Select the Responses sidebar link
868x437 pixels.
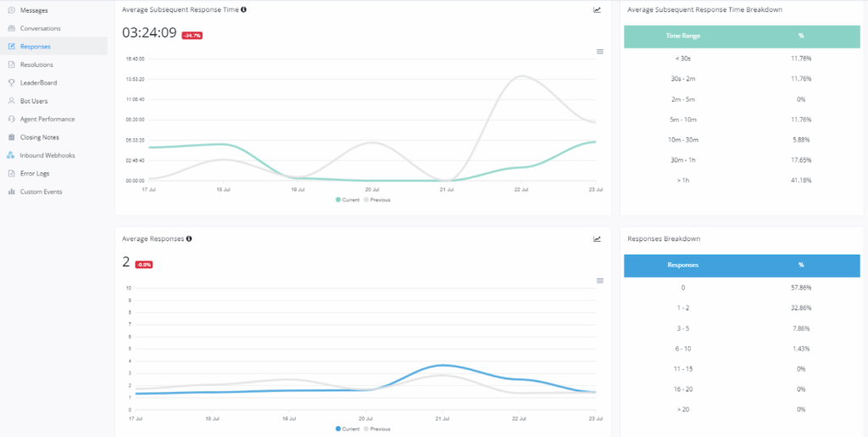pos(36,46)
